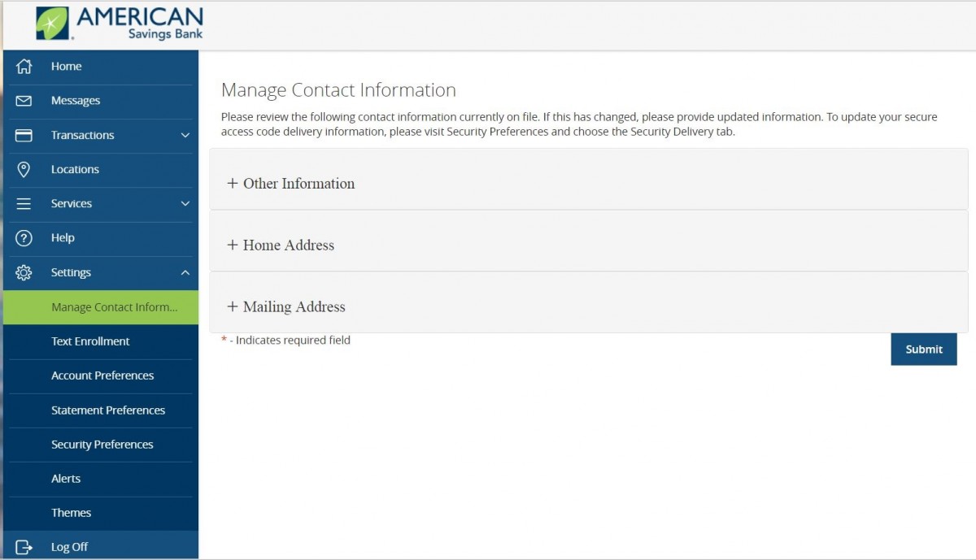The image size is (976, 560).
Task: Click the Log Off exit icon
Action: coord(24,547)
